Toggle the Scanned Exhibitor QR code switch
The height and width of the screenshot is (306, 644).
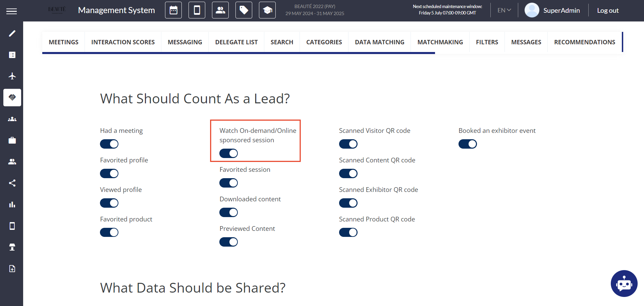point(348,203)
